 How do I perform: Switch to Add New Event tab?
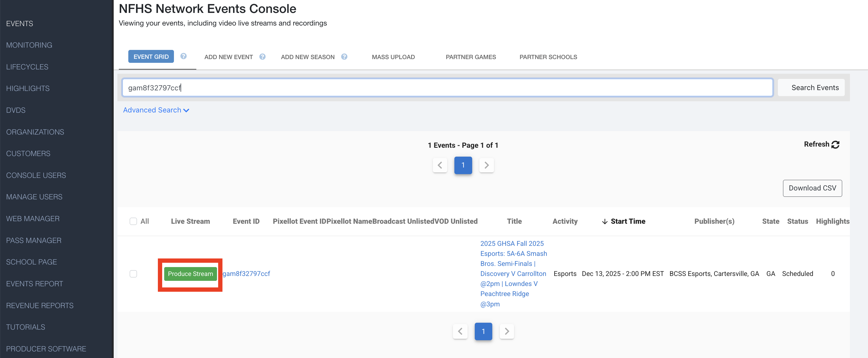pyautogui.click(x=228, y=57)
